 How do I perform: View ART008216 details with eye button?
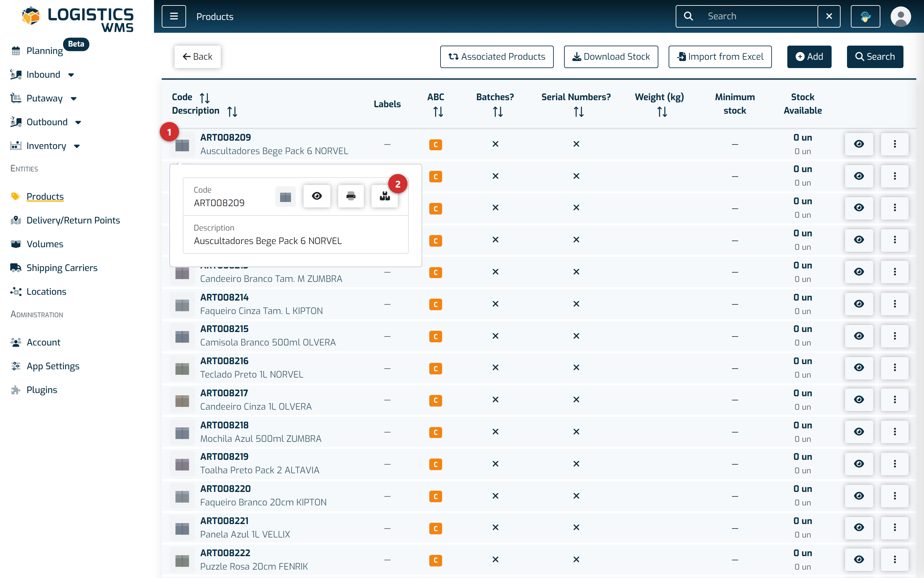click(x=859, y=367)
